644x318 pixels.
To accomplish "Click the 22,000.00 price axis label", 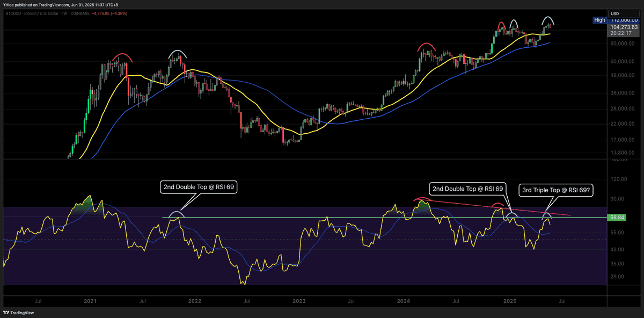I will click(x=621, y=124).
